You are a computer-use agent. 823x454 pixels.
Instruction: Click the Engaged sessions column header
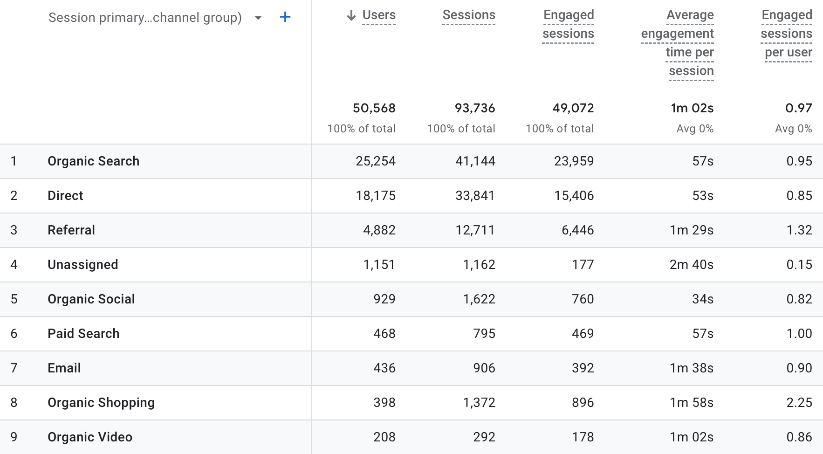tap(568, 24)
